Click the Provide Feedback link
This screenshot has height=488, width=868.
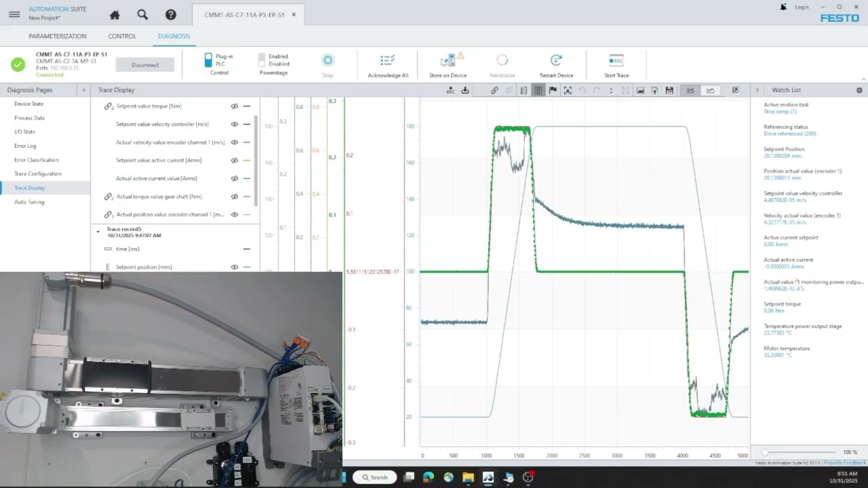click(x=845, y=462)
